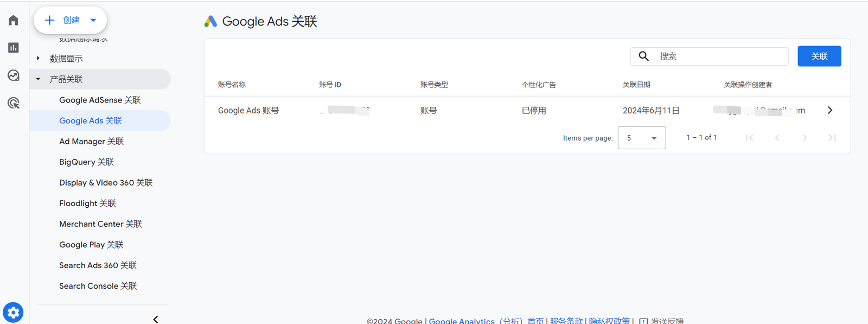
Task: Click the feedback icon in footer
Action: click(643, 321)
